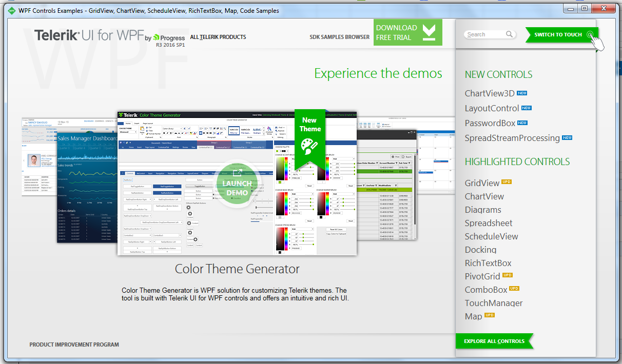Click Switch to Touch button

point(561,35)
